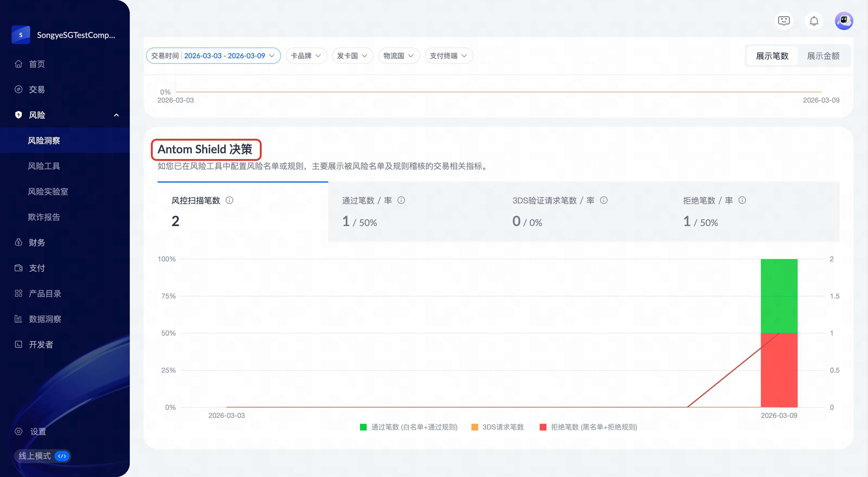The image size is (868, 477).
Task: Click info icon beside 3DS验证请求笔数 / 率
Action: [603, 200]
